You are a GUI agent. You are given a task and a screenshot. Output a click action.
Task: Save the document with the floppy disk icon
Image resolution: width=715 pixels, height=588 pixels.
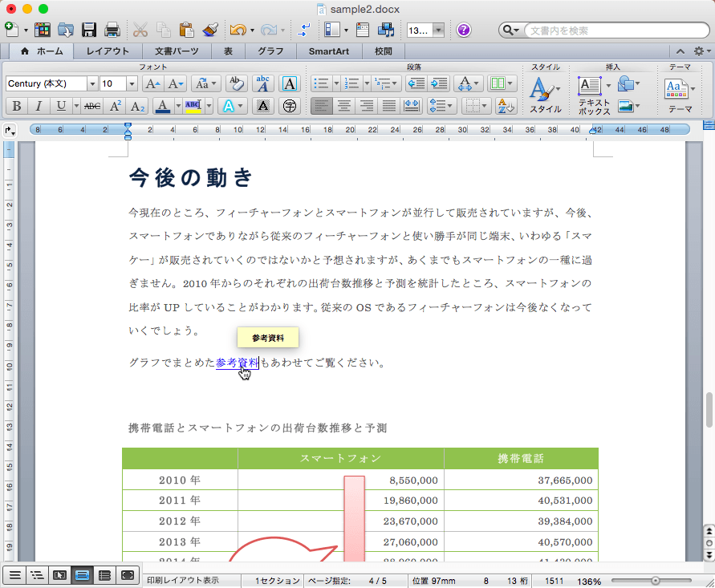click(x=89, y=30)
